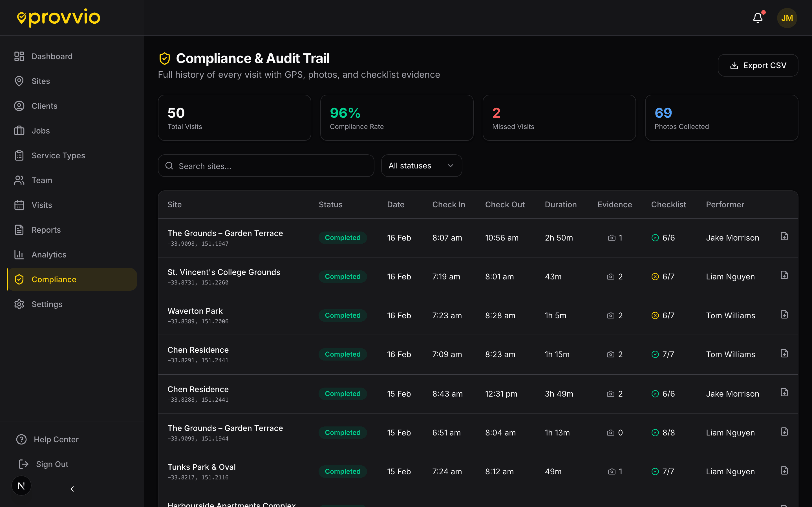Click the Compliance shield icon in sidebar
The width and height of the screenshot is (812, 507).
19,279
